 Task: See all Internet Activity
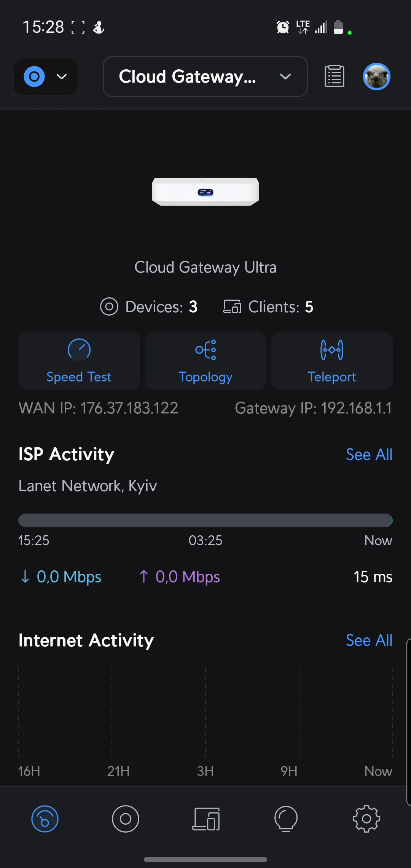point(369,640)
